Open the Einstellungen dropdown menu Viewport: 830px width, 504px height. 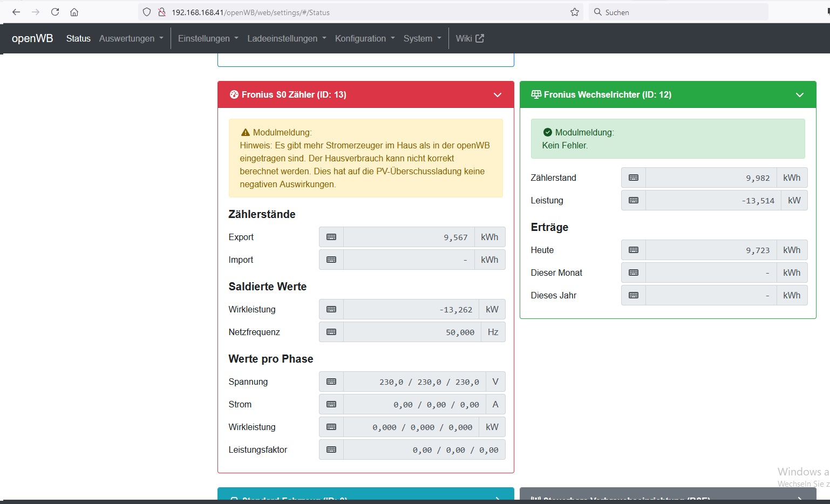(208, 38)
